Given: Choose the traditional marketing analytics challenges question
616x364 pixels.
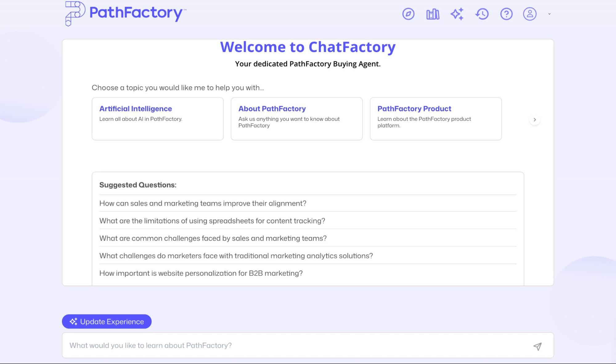Looking at the screenshot, I should click(236, 256).
